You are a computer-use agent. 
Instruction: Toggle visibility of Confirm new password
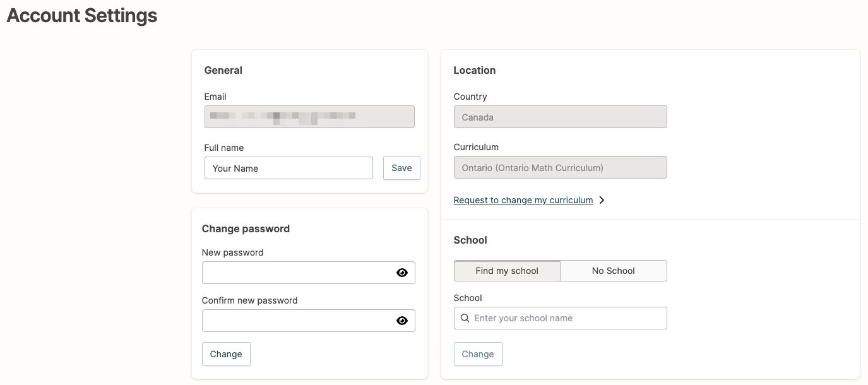coord(402,321)
